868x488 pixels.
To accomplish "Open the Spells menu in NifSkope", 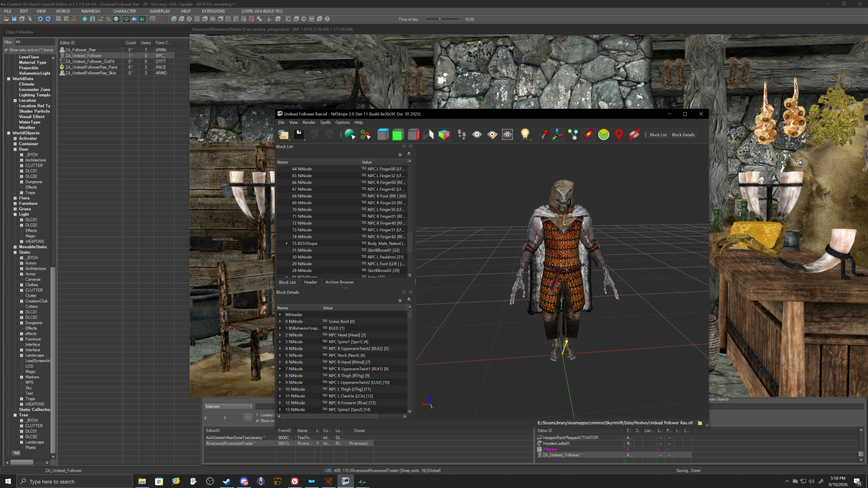I will (x=325, y=122).
